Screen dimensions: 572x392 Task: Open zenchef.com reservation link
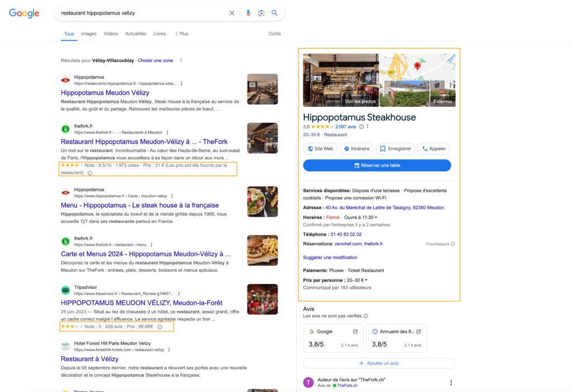pyautogui.click(x=347, y=244)
